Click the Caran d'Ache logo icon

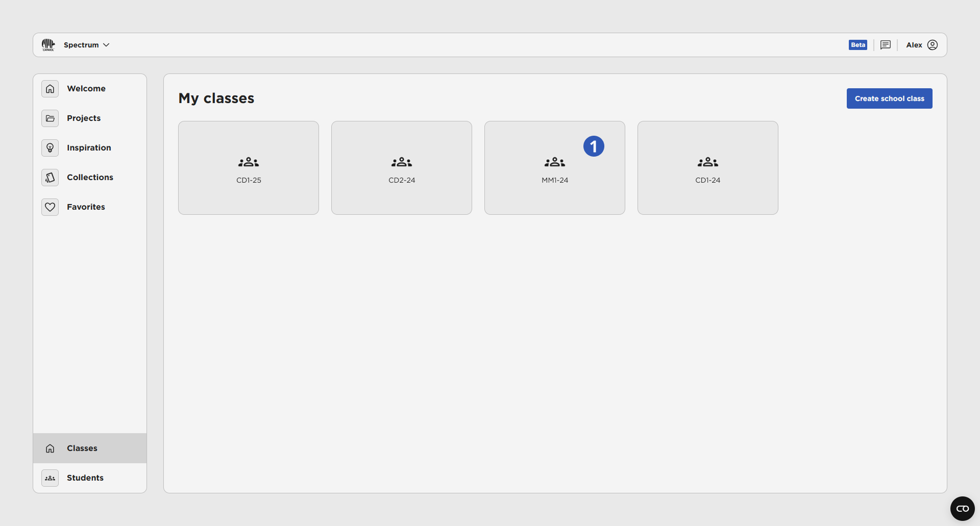coord(48,45)
